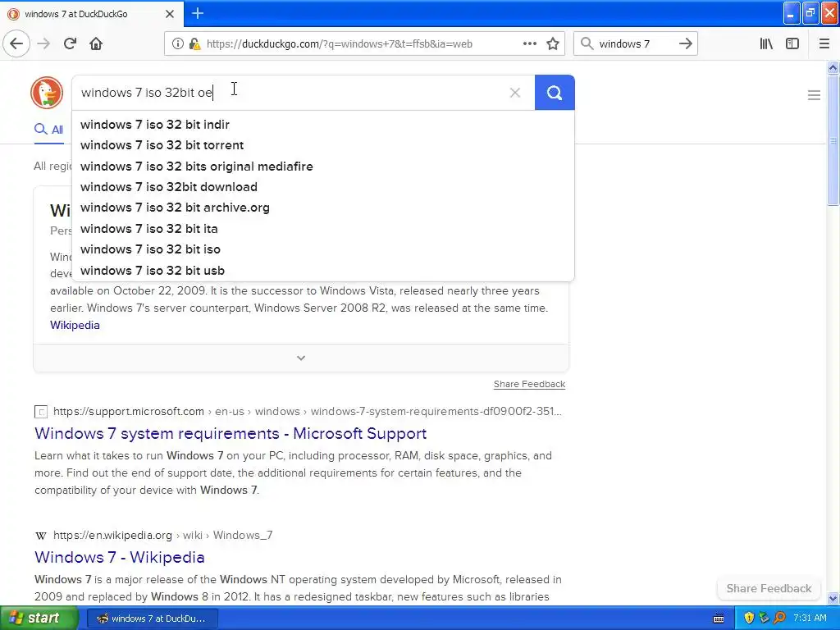Open a new tab with plus icon
This screenshot has width=840, height=630.
198,13
